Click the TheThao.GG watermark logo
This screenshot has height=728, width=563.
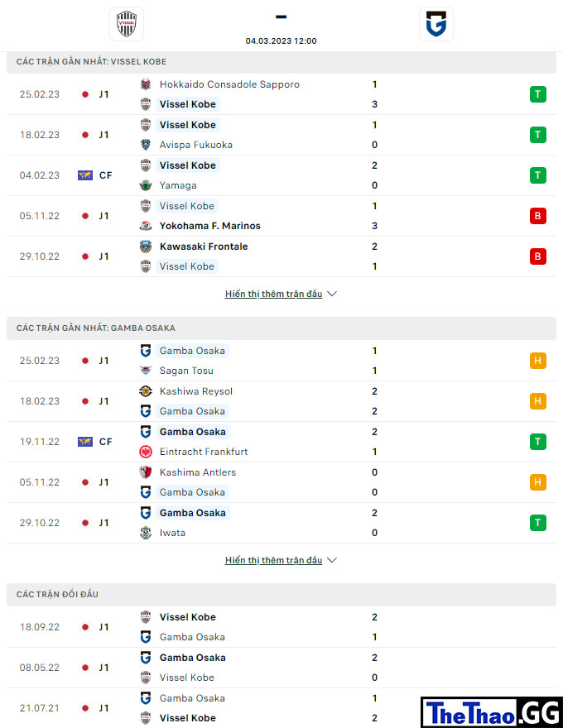click(492, 712)
